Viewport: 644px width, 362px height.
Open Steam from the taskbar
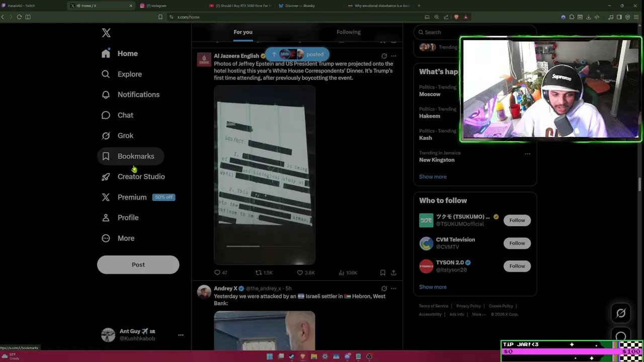click(292, 356)
